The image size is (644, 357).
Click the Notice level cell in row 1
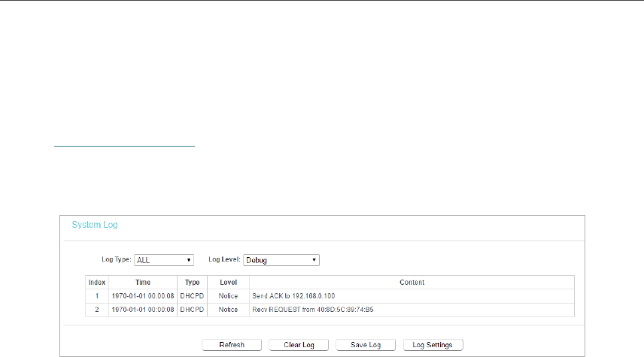coord(229,296)
